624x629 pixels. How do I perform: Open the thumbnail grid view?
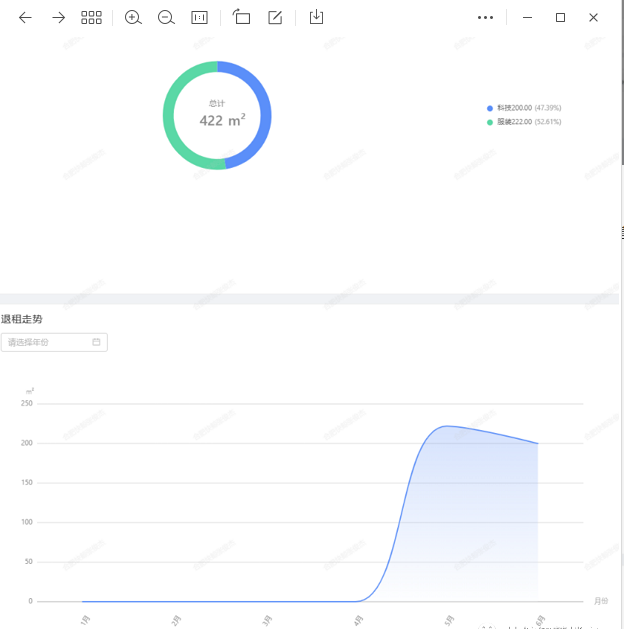[x=91, y=17]
